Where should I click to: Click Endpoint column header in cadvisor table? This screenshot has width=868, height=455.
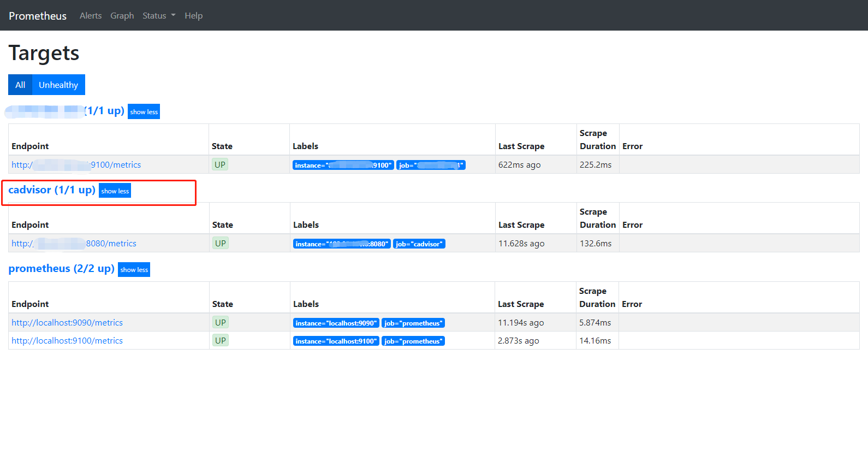[x=30, y=224]
